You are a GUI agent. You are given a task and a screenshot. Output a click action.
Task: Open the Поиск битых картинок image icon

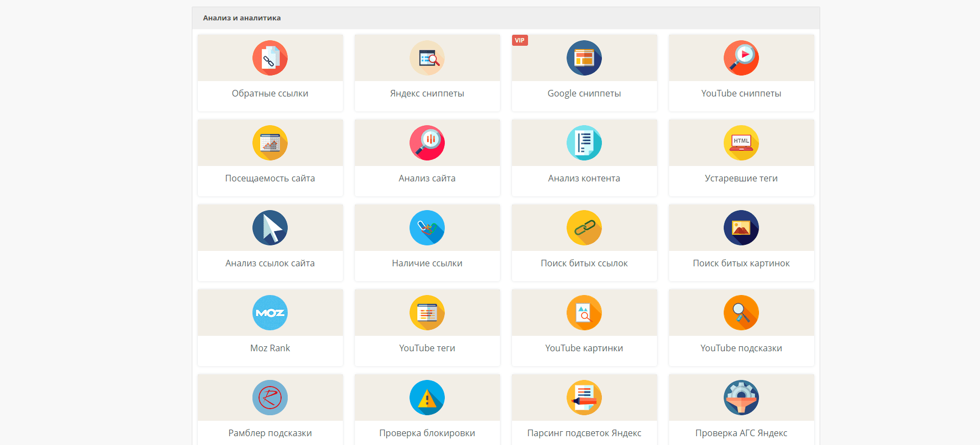[x=741, y=228]
